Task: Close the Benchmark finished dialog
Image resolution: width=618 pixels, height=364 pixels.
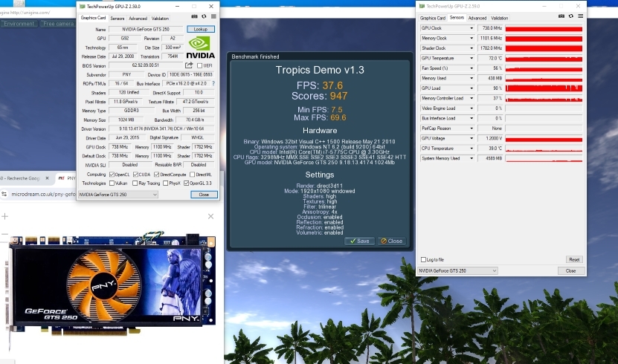Action: [x=392, y=241]
